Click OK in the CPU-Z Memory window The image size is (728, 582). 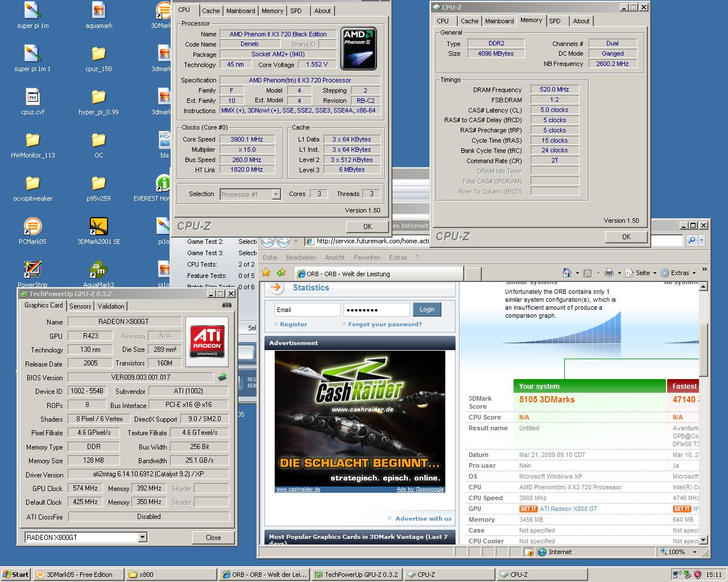click(626, 236)
